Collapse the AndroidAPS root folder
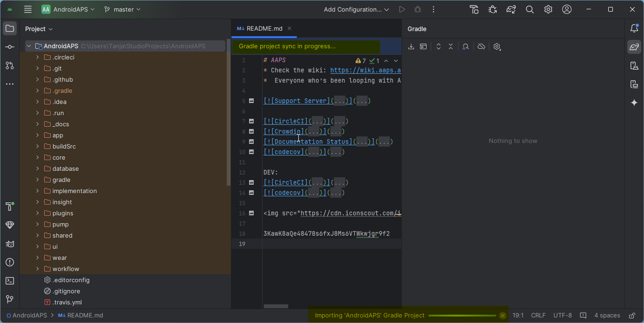644x323 pixels. click(x=29, y=46)
